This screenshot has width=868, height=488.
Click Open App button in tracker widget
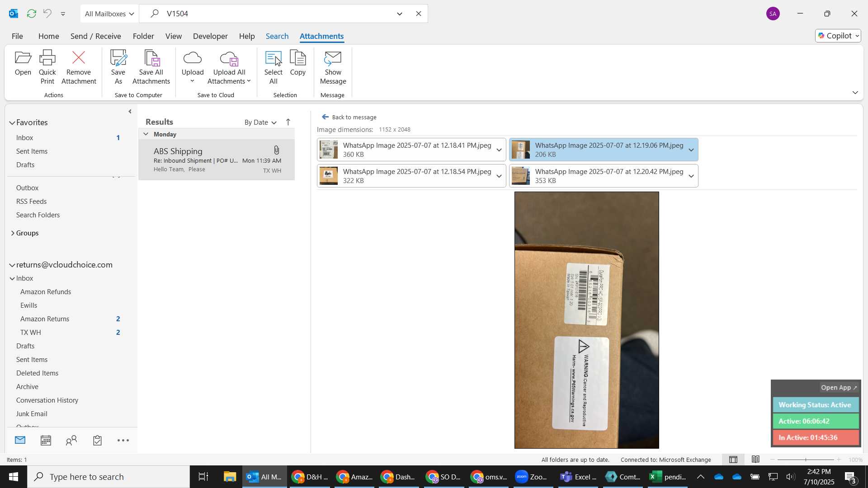[839, 388]
